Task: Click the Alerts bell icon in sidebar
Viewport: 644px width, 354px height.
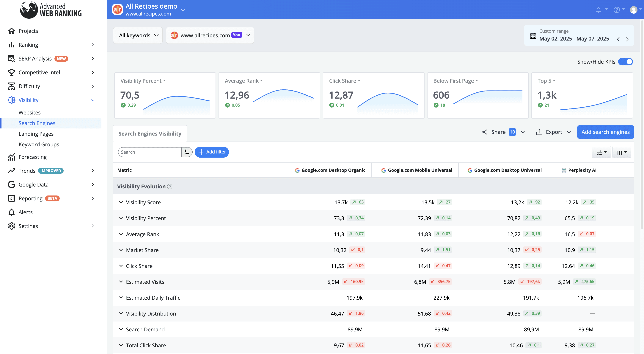Action: point(11,212)
